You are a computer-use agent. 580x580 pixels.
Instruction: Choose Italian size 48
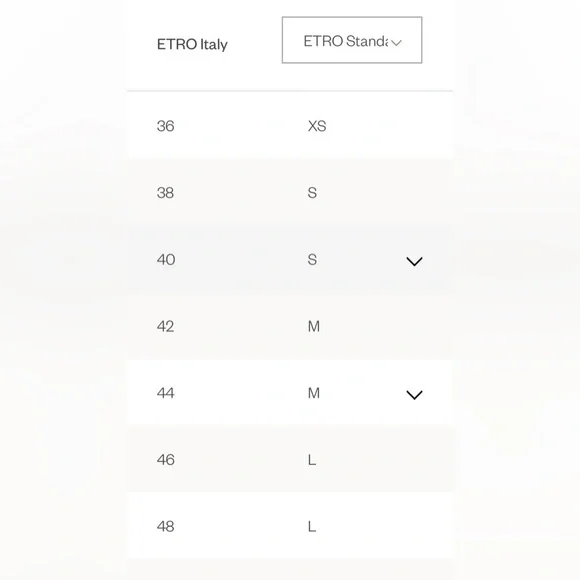click(165, 526)
